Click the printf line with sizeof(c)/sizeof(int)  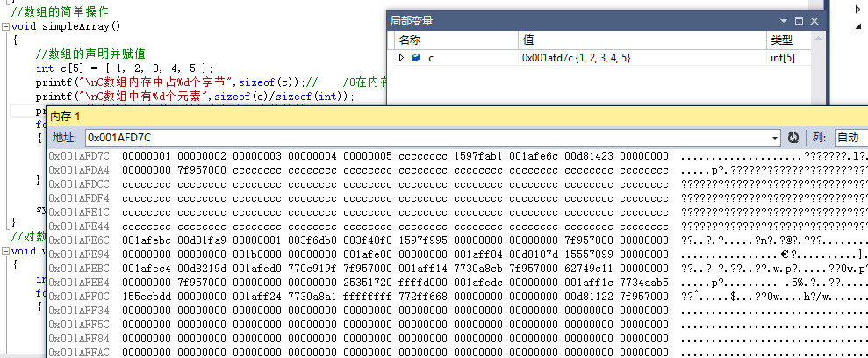[x=196, y=97]
